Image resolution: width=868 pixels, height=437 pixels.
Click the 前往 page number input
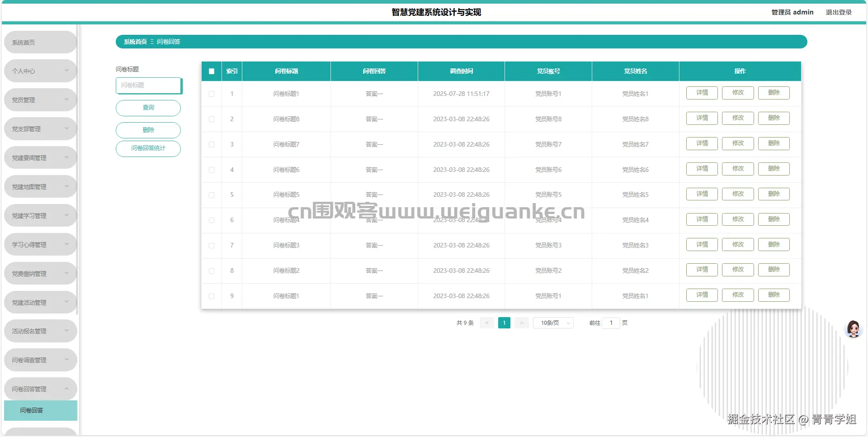tap(611, 323)
